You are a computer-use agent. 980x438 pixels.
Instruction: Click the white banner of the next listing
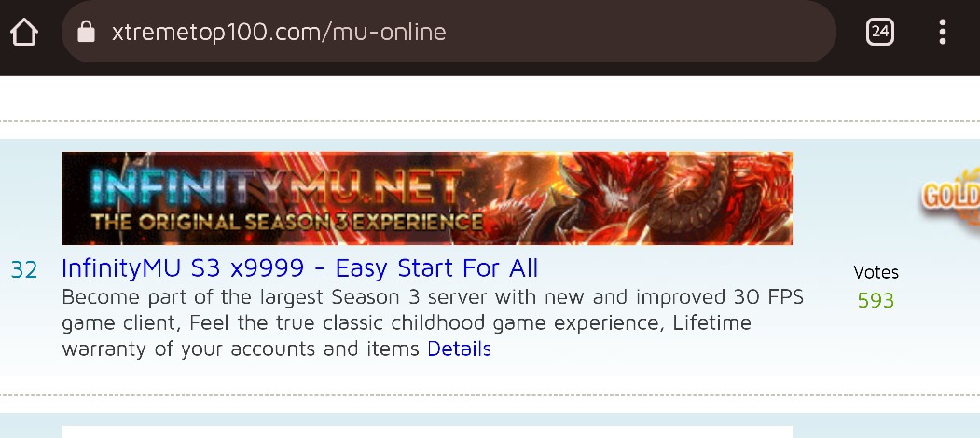point(427,431)
